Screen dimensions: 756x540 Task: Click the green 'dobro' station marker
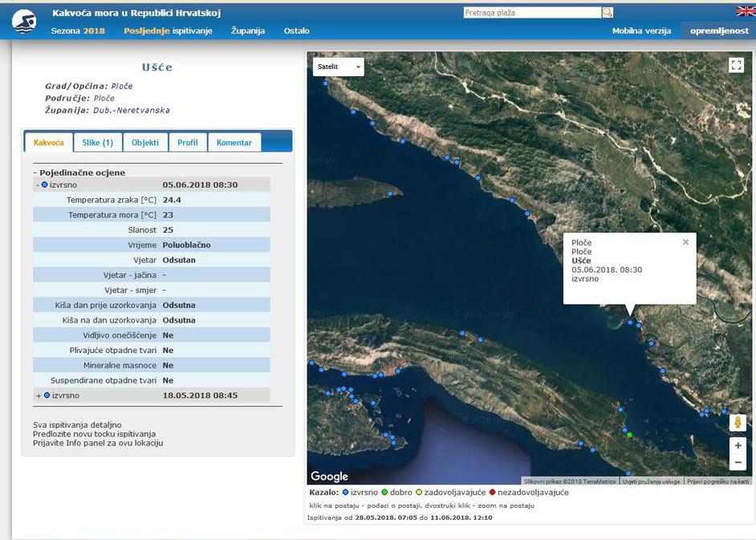630,435
